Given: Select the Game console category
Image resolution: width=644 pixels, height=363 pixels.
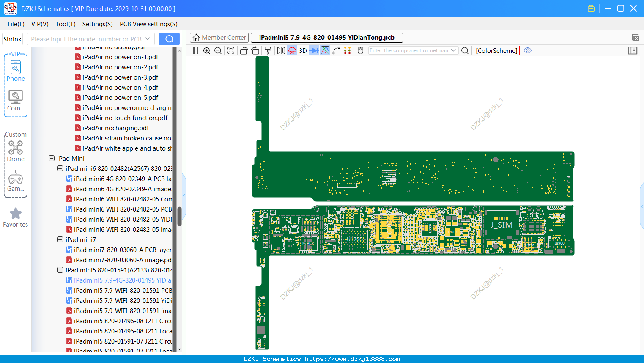Looking at the screenshot, I should click(x=16, y=181).
